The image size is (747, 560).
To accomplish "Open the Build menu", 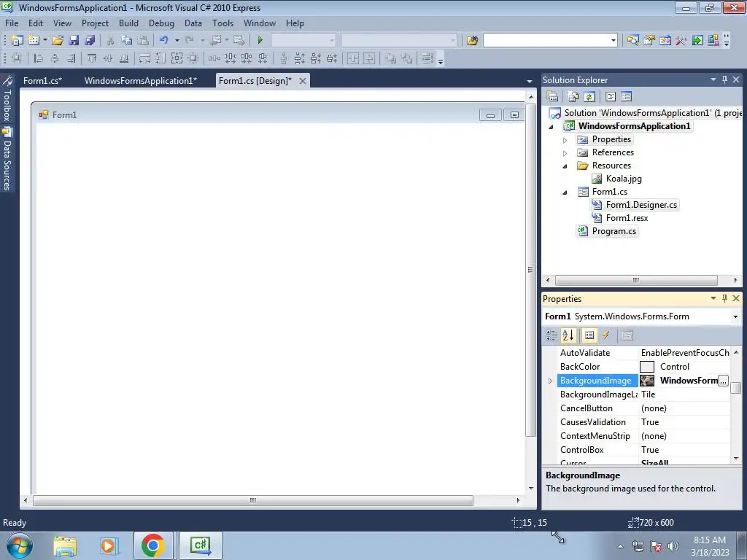I will tap(128, 23).
